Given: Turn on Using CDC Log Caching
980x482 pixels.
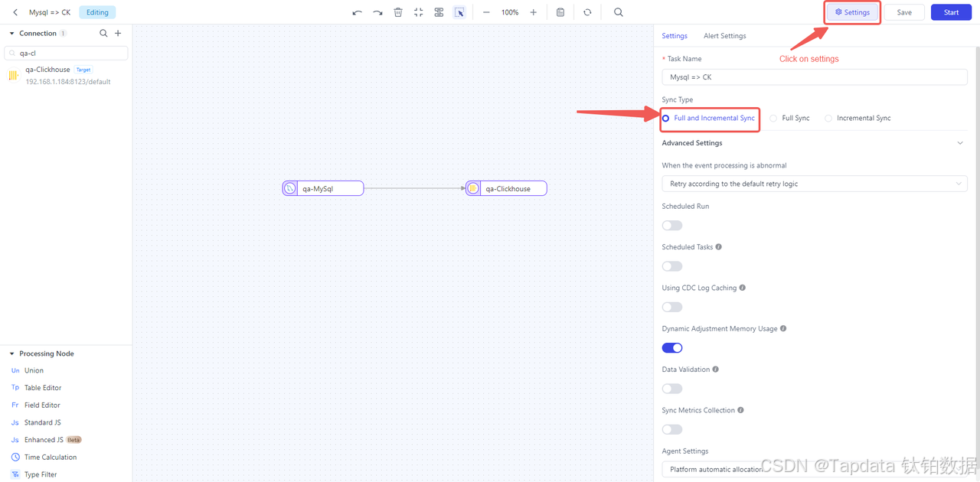Looking at the screenshot, I should [672, 307].
